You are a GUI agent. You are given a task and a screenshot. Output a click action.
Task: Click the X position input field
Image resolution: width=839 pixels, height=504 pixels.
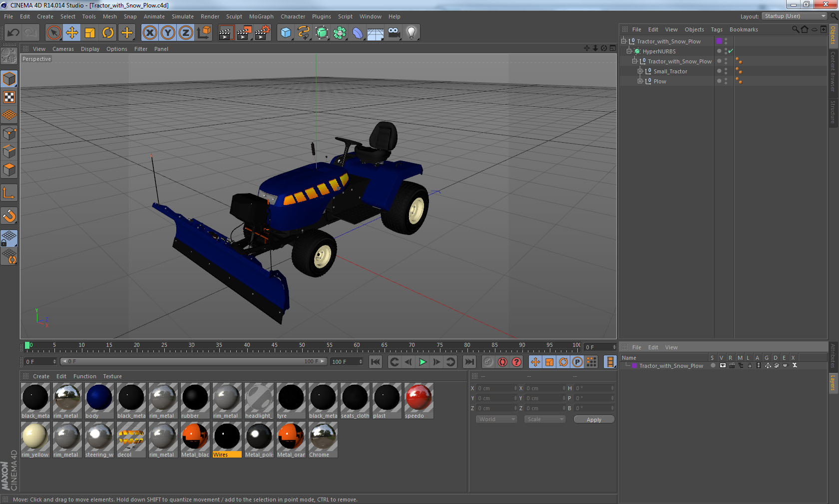[497, 388]
